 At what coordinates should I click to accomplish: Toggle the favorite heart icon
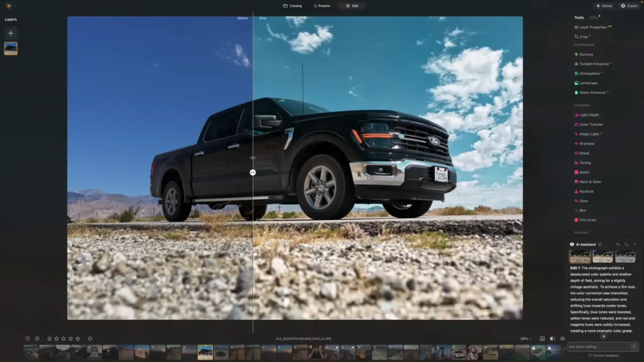point(26,338)
